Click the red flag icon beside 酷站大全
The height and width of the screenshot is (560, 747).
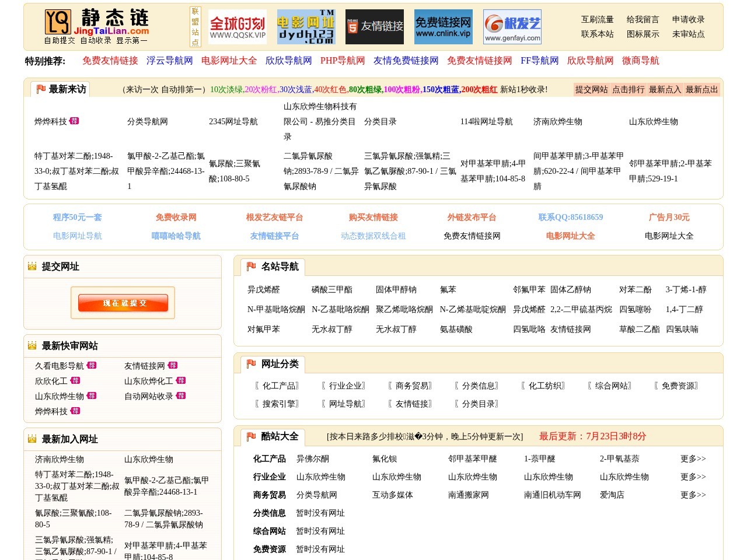[251, 436]
